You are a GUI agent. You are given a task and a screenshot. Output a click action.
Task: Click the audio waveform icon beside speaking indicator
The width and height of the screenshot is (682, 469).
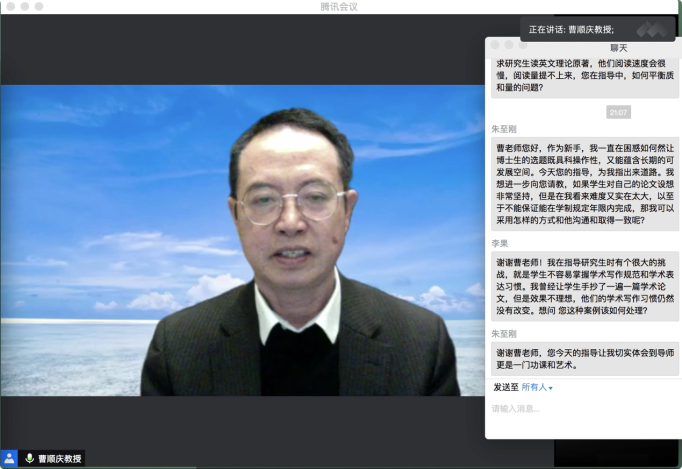pos(655,28)
